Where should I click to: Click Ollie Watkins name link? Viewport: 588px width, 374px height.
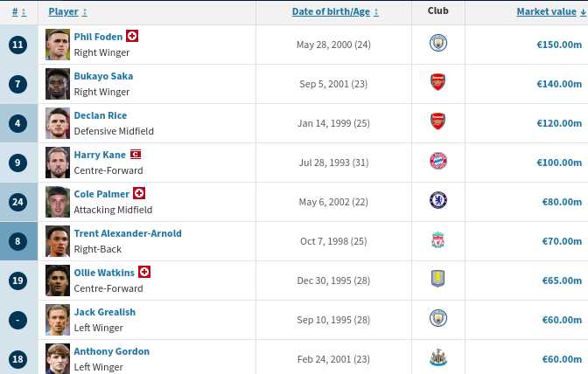(x=104, y=273)
